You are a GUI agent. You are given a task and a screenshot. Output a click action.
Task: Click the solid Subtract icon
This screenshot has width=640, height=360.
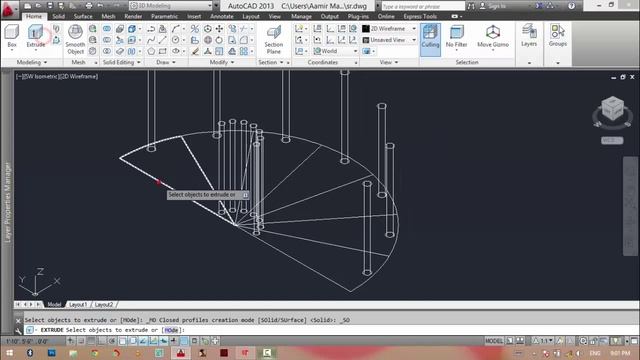(x=107, y=40)
